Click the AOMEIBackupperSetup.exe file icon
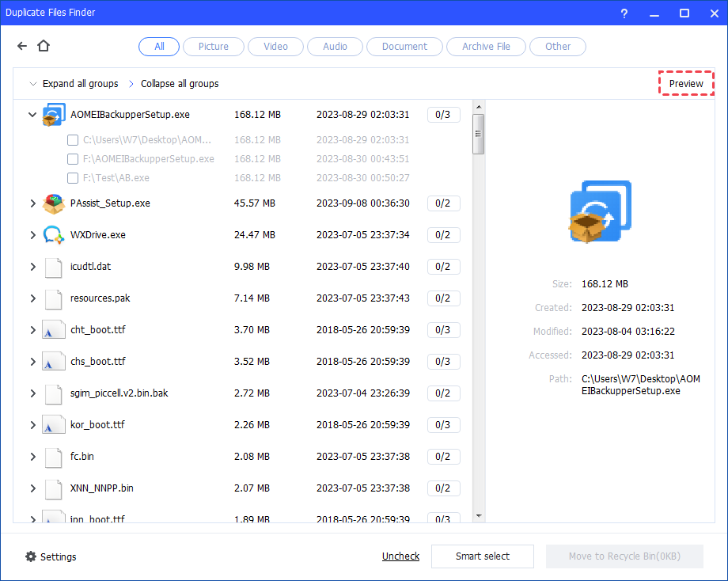This screenshot has height=581, width=728. click(53, 115)
